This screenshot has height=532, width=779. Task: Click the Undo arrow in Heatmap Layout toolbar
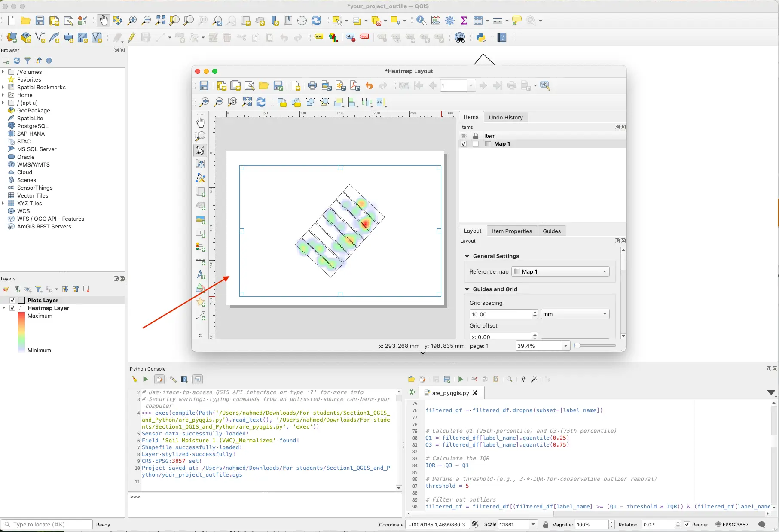369,85
